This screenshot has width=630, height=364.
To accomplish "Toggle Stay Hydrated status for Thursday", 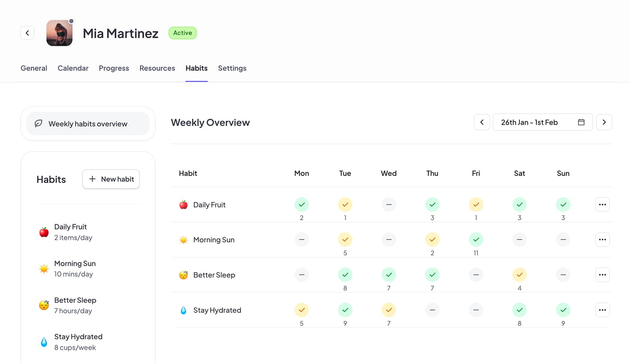I will pos(432,310).
